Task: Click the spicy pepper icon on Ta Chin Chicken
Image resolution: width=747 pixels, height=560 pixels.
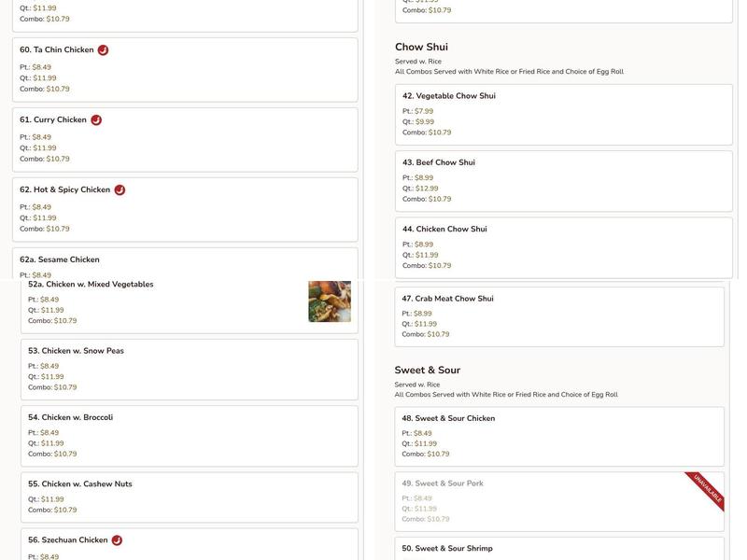Action: click(x=103, y=49)
